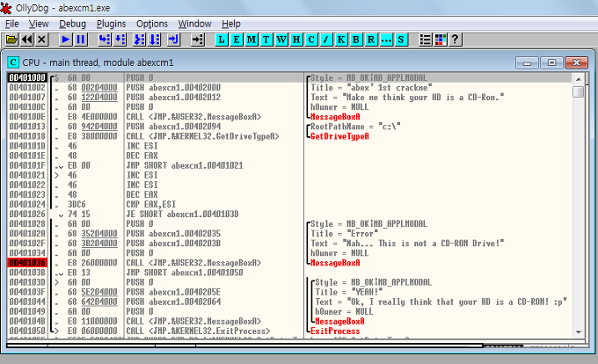Screen dimensions: 598x364
Task: Open the Debug menu
Action: point(72,24)
